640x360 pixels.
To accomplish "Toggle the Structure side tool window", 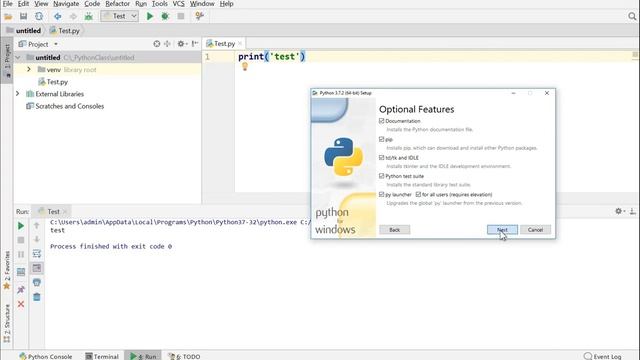I will point(7,323).
